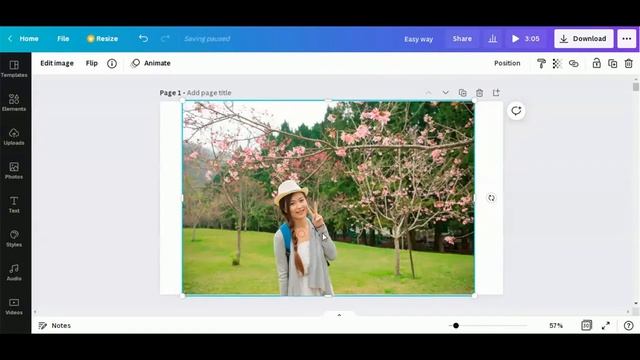Viewport: 640px width, 360px height.
Task: Open the Notes panel
Action: coord(55,325)
